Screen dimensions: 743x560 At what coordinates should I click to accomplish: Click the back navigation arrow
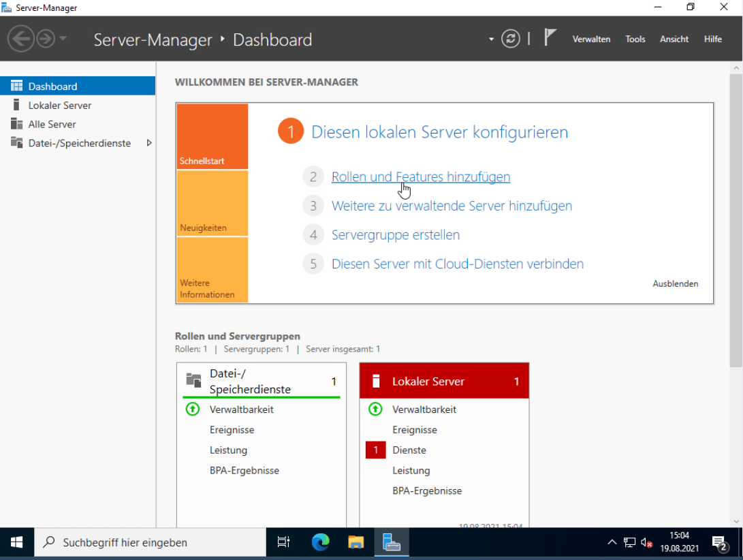[21, 38]
